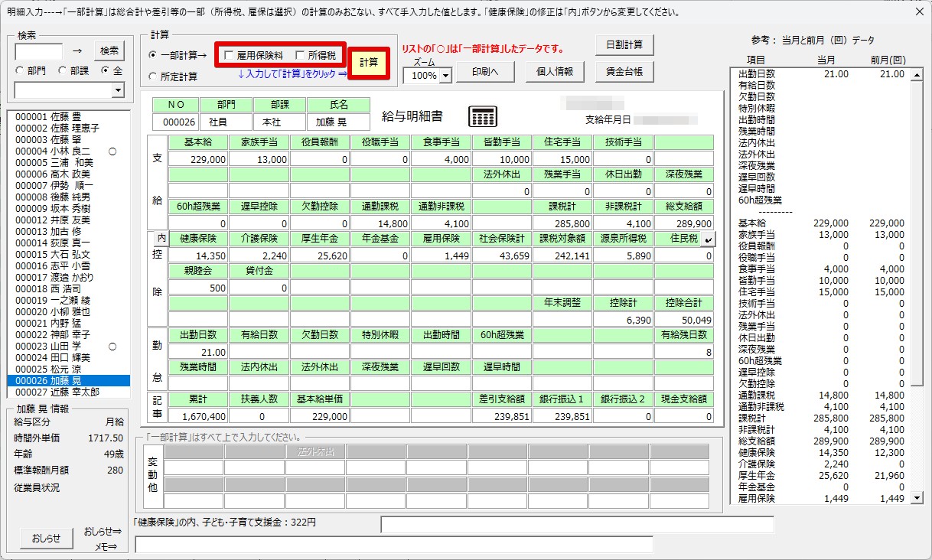Click the 住宅手当 value 15,000 cell
Viewport: 932px width, 560px height.
(x=562, y=159)
